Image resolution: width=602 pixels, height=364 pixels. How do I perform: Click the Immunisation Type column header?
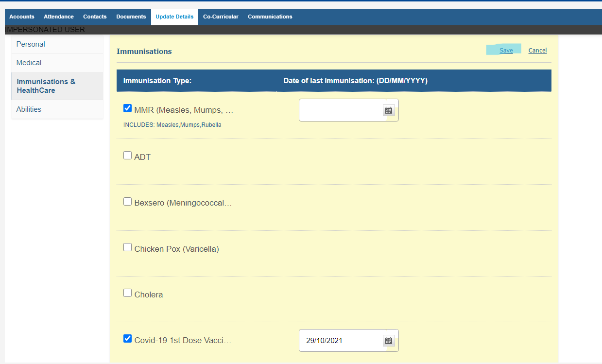[157, 81]
